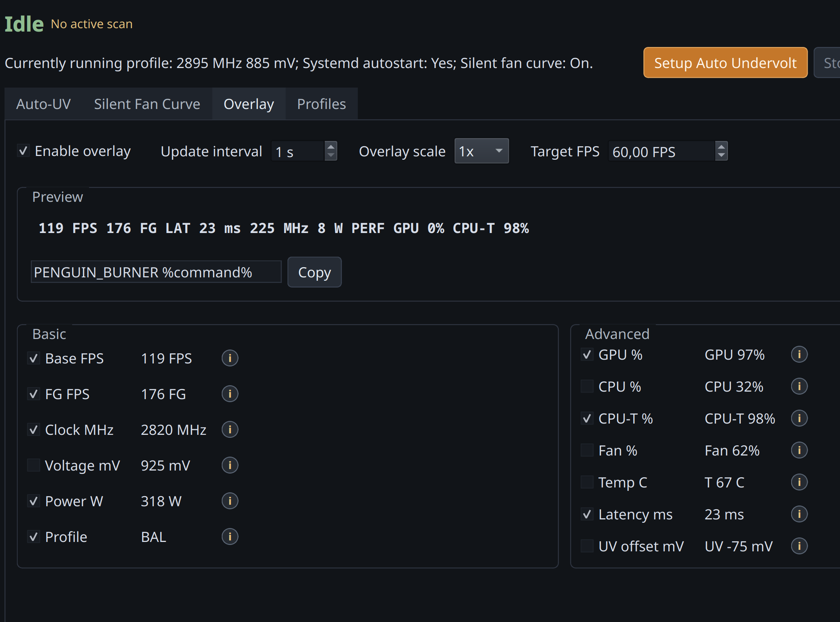Open info icon for Profile row
840x622 pixels.
230,537
